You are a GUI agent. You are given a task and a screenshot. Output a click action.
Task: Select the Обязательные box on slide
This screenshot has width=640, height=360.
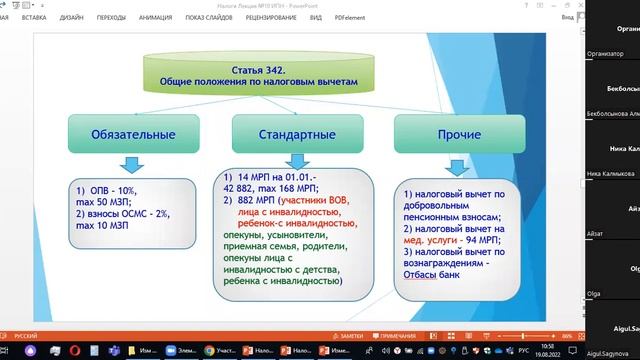point(133,134)
